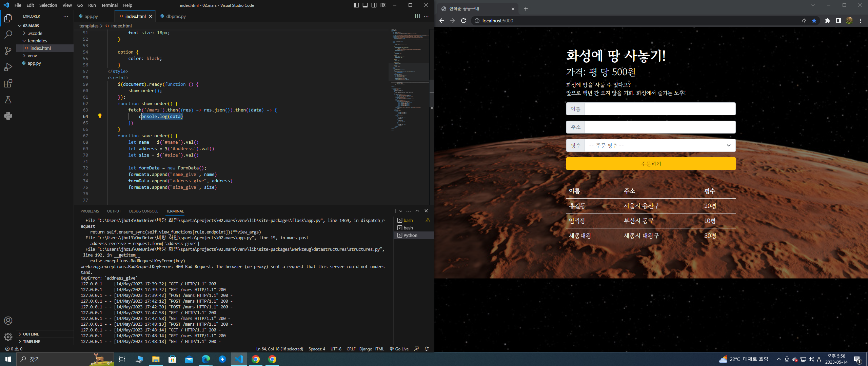
Task: Open the Source Control view
Action: tap(8, 51)
